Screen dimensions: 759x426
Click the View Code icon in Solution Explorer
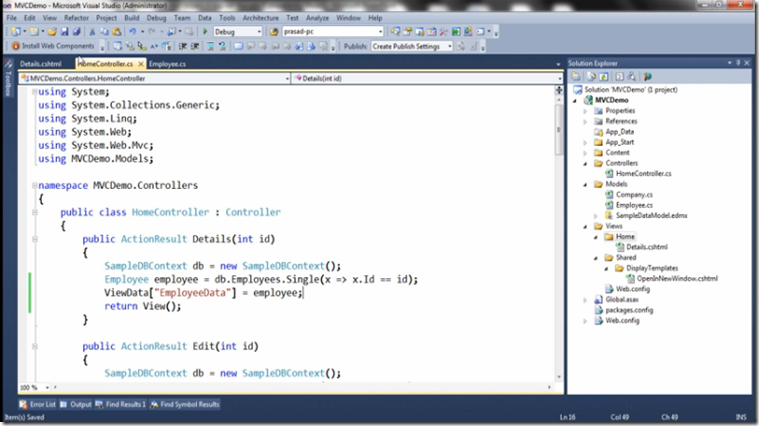point(619,76)
